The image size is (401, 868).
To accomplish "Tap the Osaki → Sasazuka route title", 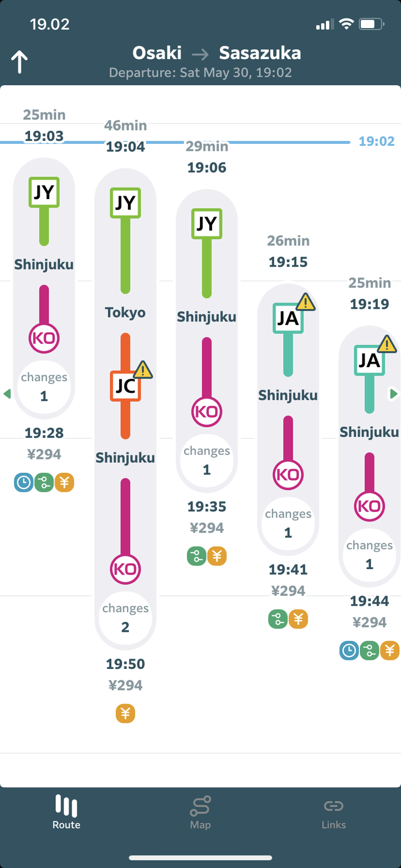I will 217,53.
